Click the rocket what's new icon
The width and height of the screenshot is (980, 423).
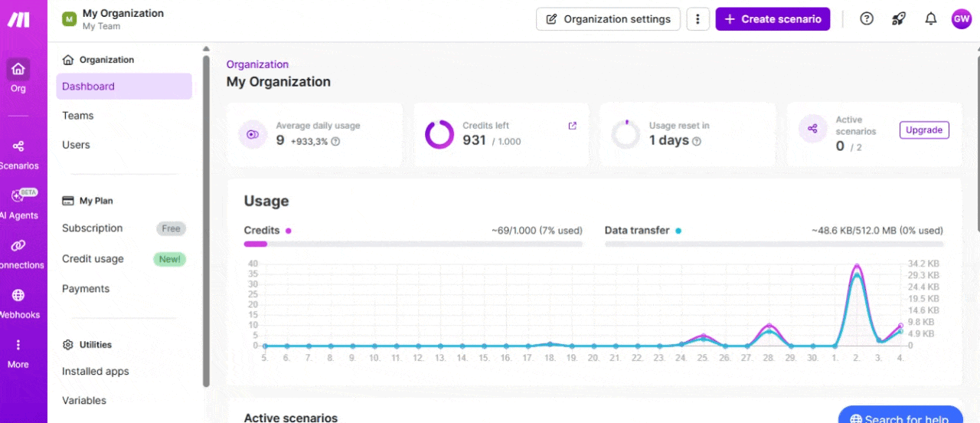[899, 19]
